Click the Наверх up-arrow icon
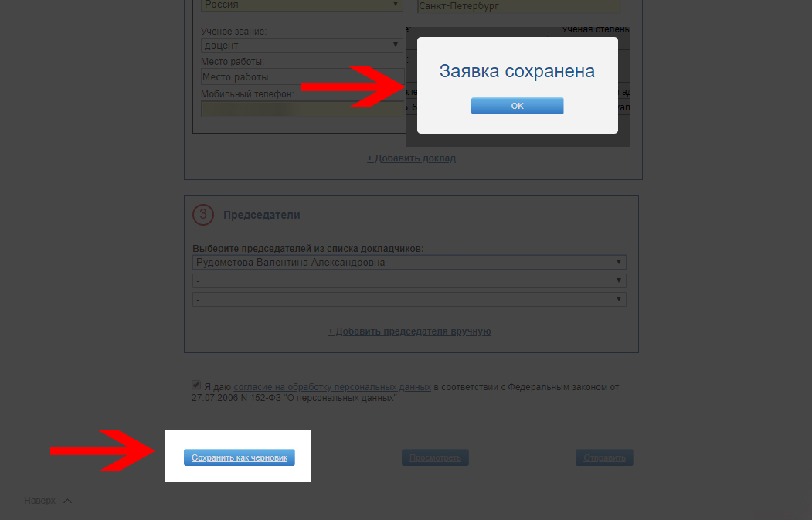Screen dimensions: 812x520 pos(67,501)
